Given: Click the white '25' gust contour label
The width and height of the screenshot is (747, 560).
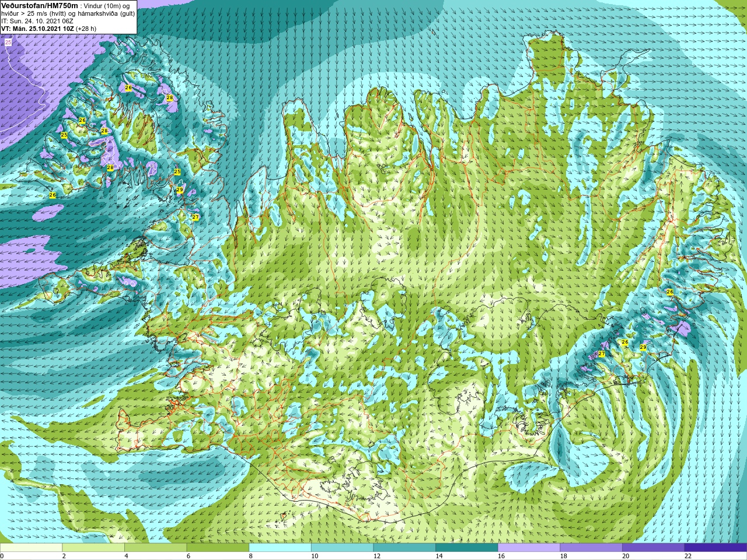Looking at the screenshot, I should coord(8,43).
